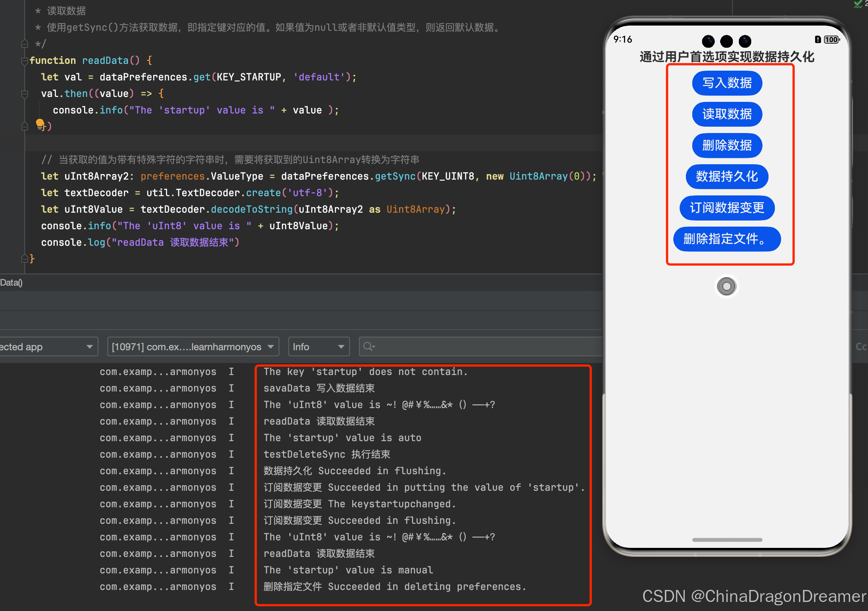
Task: Click the fold marker at readData closing brace
Action: click(24, 259)
